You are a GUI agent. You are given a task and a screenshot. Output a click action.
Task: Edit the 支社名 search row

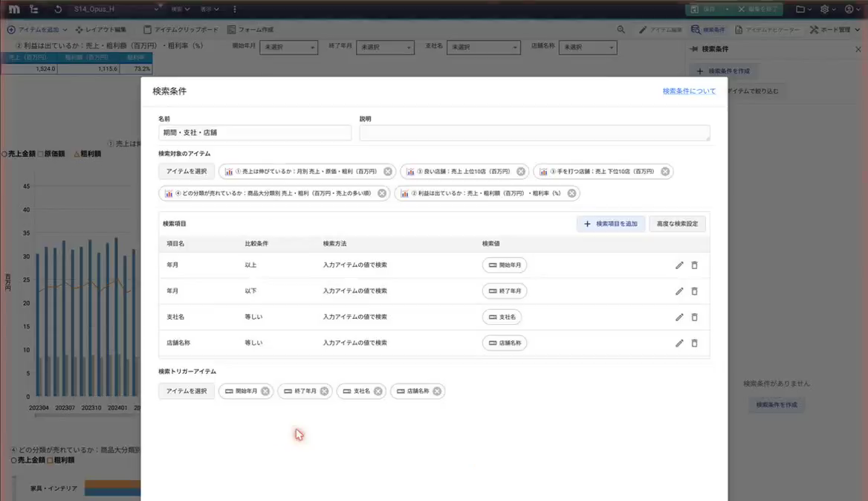click(x=679, y=317)
